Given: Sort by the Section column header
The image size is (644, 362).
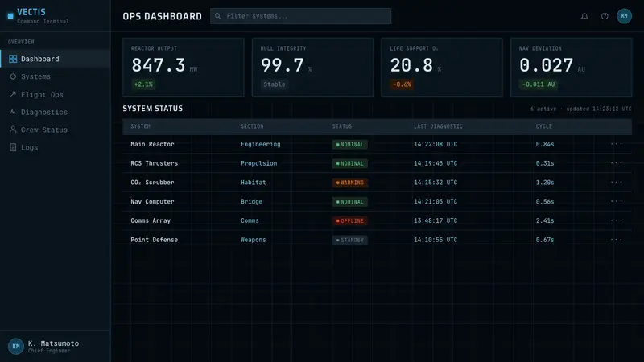Looking at the screenshot, I should coord(252,126).
